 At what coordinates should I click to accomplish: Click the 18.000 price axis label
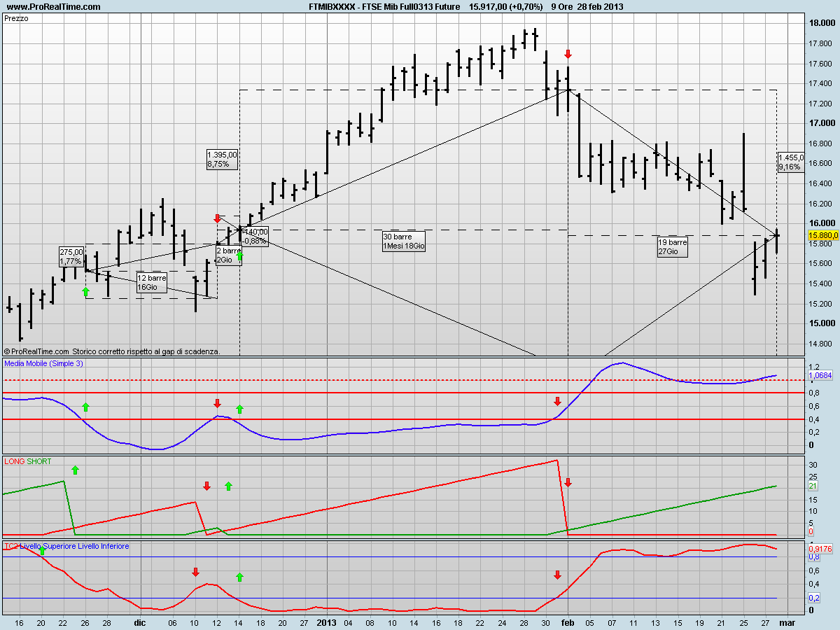[822, 23]
